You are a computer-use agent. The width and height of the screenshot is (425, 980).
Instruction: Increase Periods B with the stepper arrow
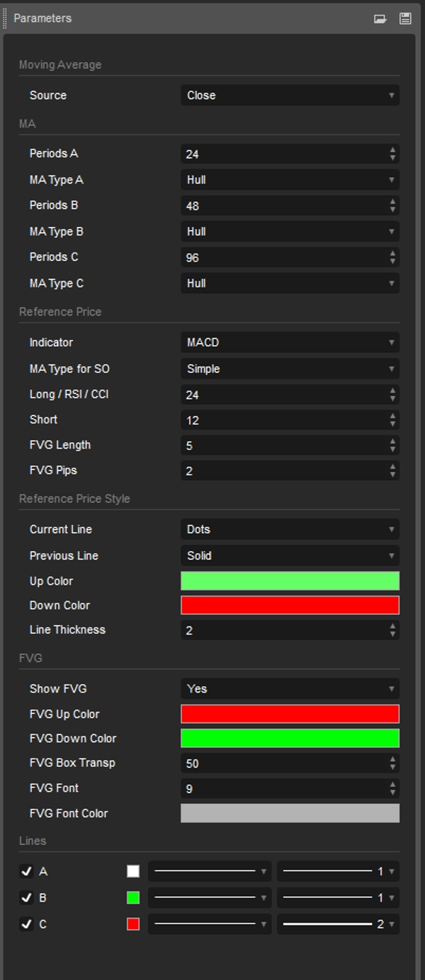(392, 202)
